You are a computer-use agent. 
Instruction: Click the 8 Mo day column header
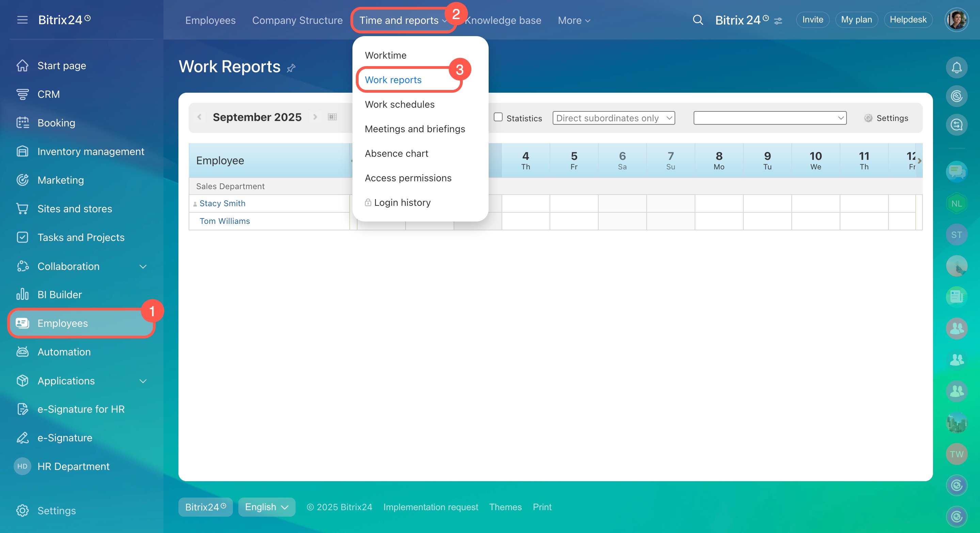click(719, 160)
